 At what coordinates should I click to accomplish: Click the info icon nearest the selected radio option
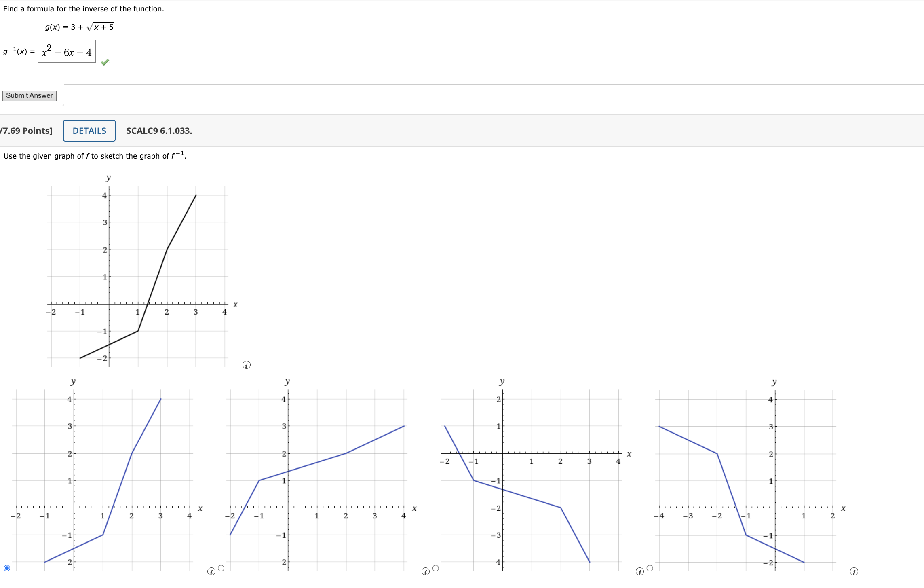pyautogui.click(x=212, y=572)
